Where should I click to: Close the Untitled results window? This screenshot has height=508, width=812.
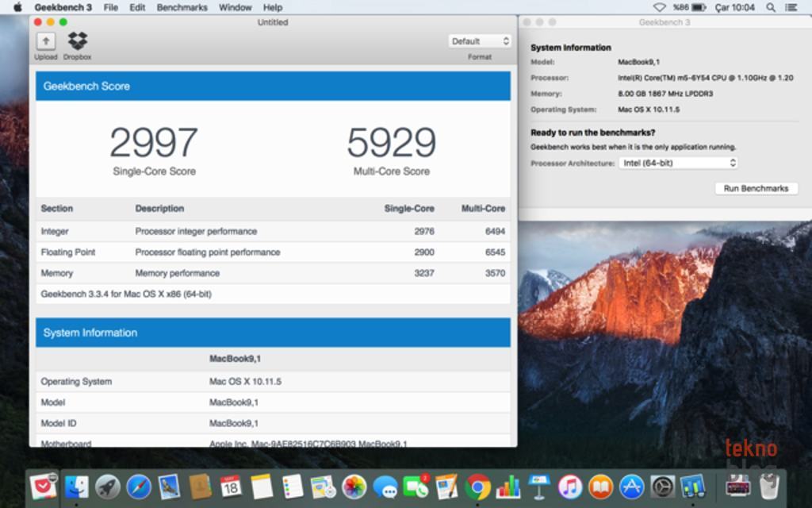[x=38, y=21]
